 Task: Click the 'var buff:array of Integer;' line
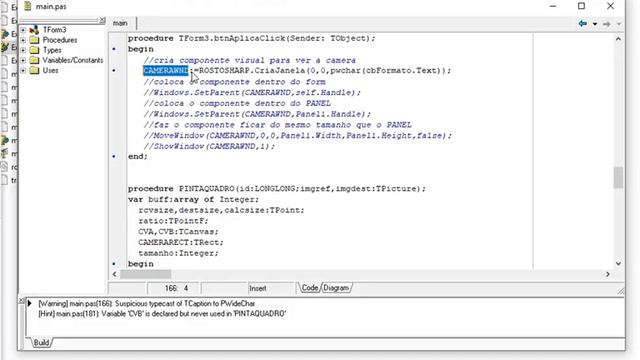tap(193, 199)
